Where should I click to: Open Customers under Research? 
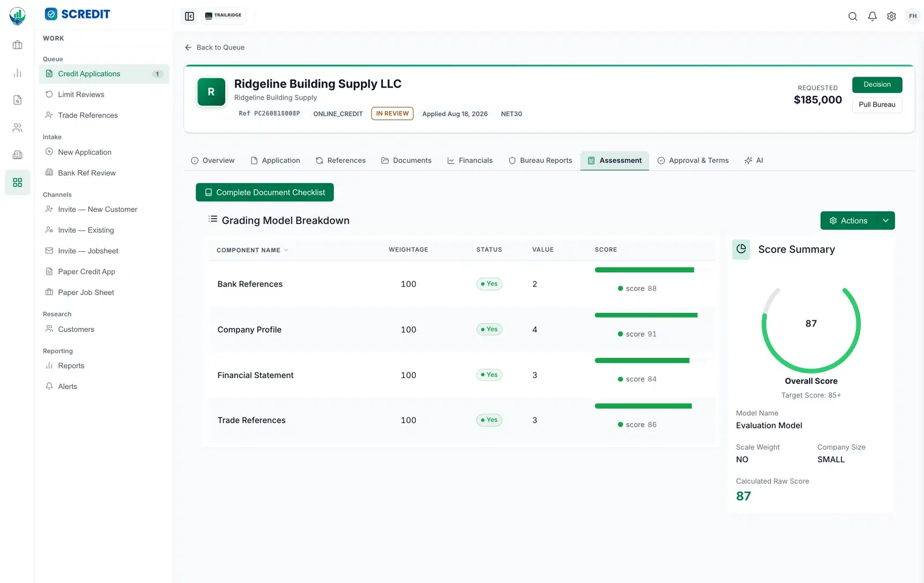click(x=104, y=330)
